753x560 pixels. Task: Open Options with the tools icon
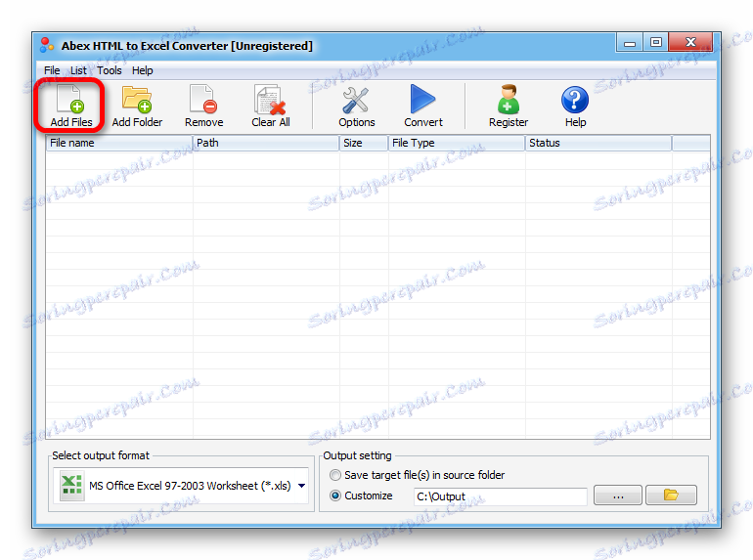[356, 100]
